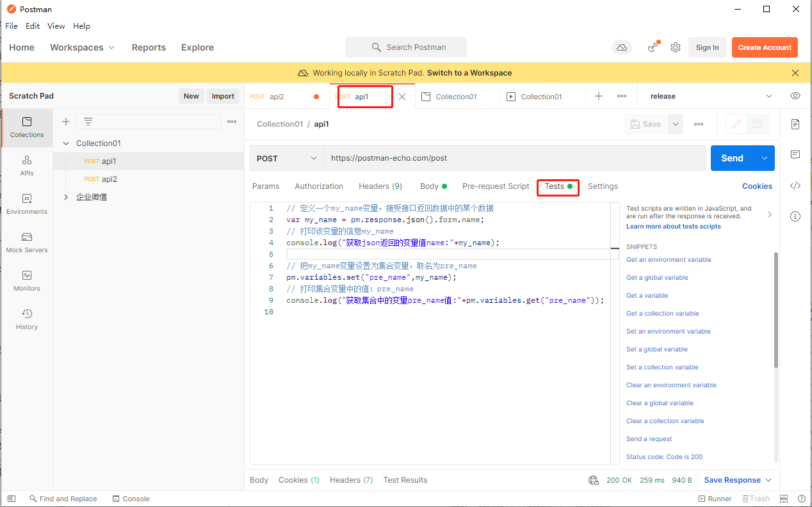
Task: Open the Monitors sidebar panel
Action: [x=27, y=281]
